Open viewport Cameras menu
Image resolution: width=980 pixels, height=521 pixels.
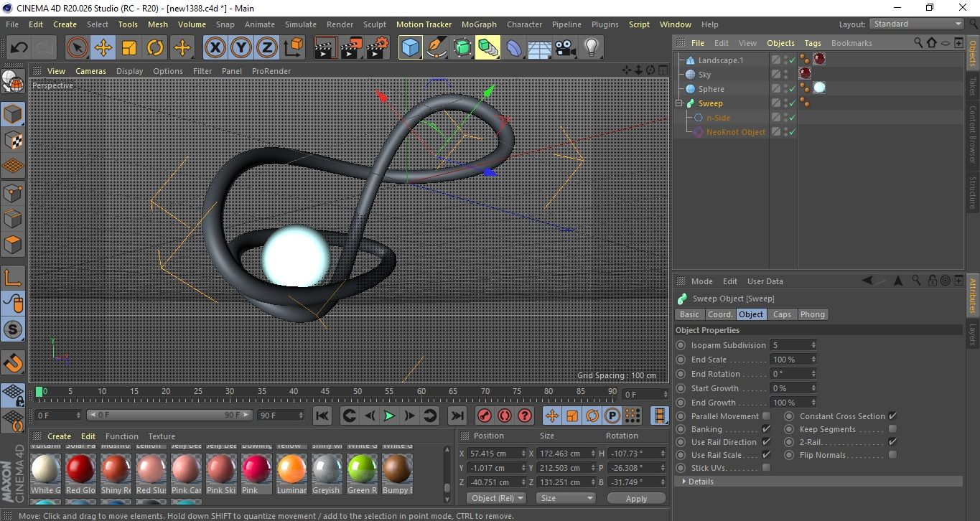tap(90, 71)
